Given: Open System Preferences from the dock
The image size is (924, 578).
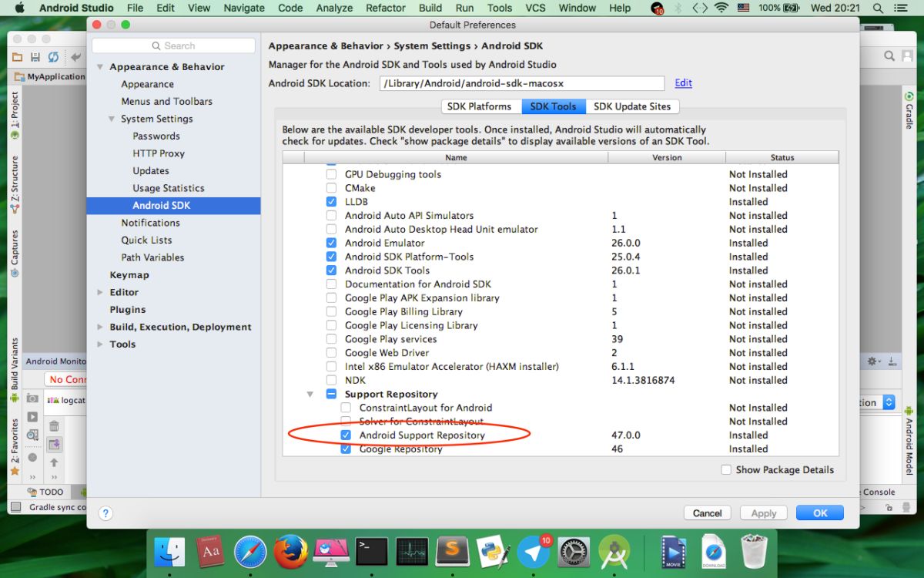Looking at the screenshot, I should pyautogui.click(x=574, y=552).
